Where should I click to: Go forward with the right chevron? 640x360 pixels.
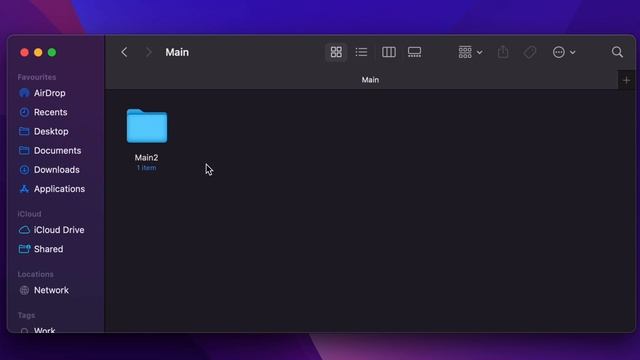149,52
